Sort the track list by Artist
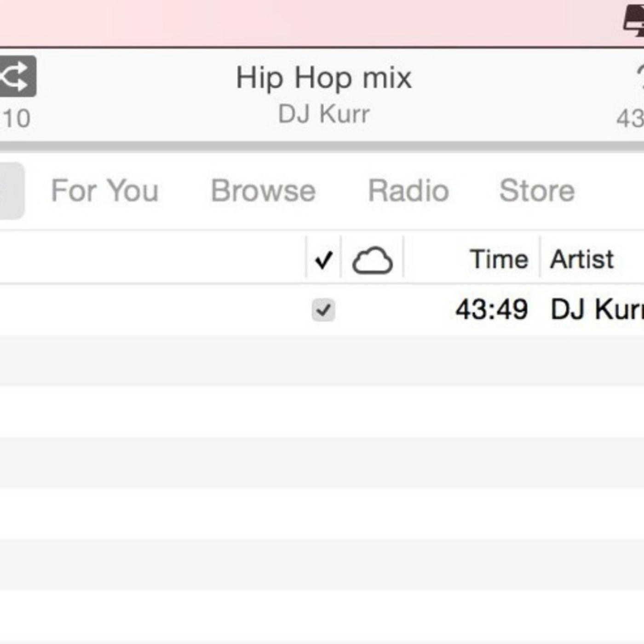The height and width of the screenshot is (644, 644). pyautogui.click(x=582, y=259)
